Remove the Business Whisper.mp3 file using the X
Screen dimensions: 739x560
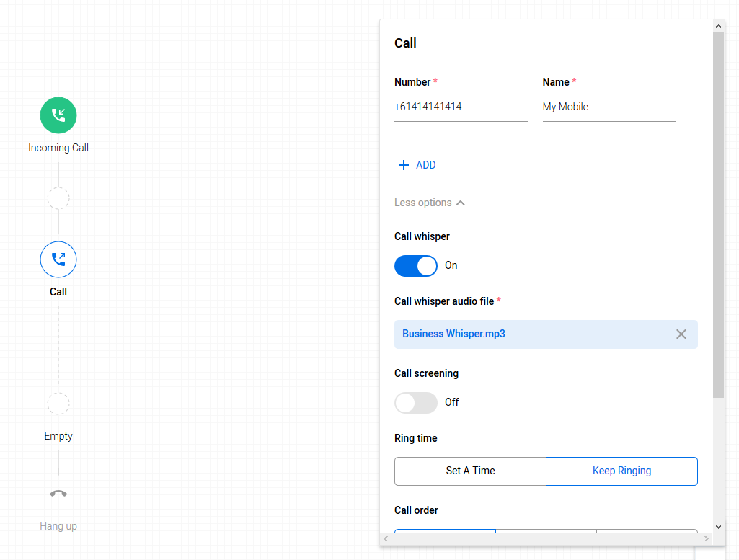click(x=681, y=334)
